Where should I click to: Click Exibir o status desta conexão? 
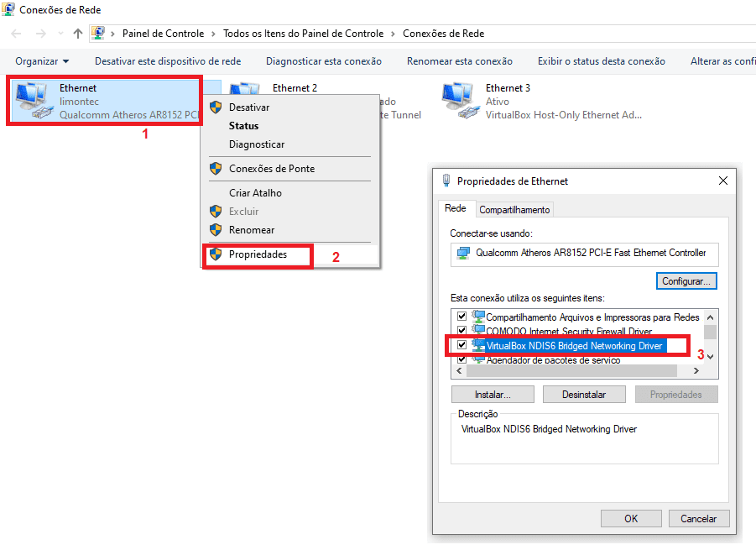(602, 61)
